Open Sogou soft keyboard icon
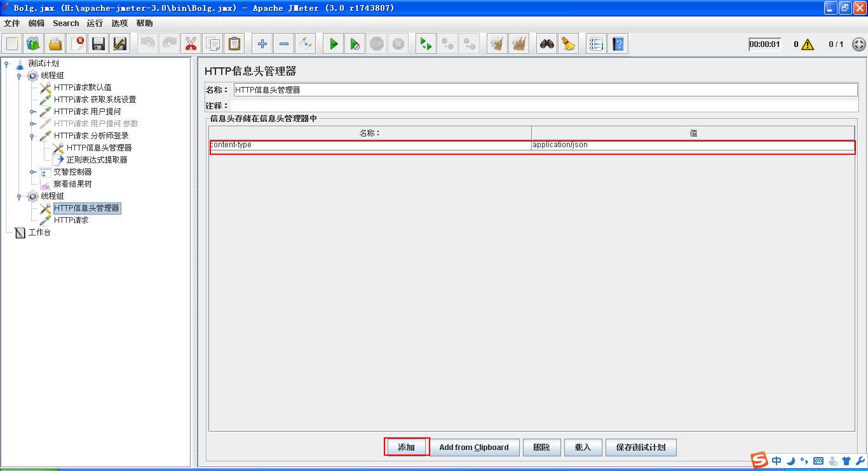 818,461
